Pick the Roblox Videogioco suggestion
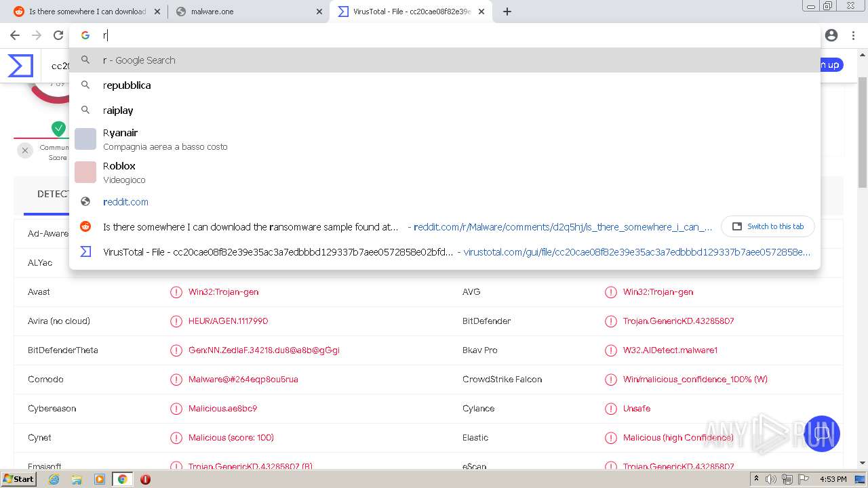This screenshot has height=488, width=868. (444, 172)
